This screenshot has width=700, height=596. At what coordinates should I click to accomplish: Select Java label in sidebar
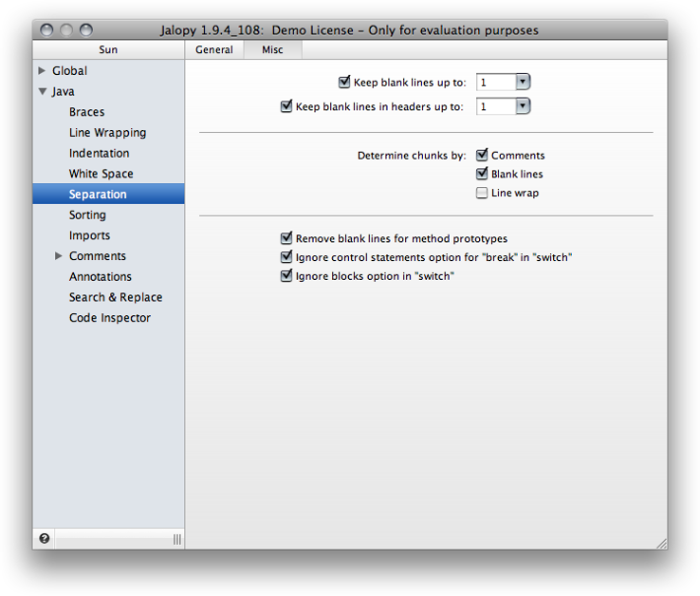63,92
